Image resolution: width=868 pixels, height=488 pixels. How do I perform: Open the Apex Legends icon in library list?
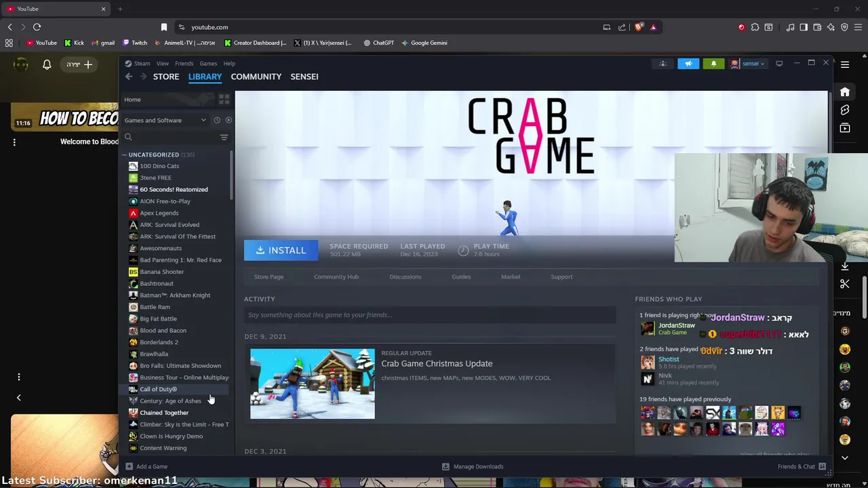[133, 213]
